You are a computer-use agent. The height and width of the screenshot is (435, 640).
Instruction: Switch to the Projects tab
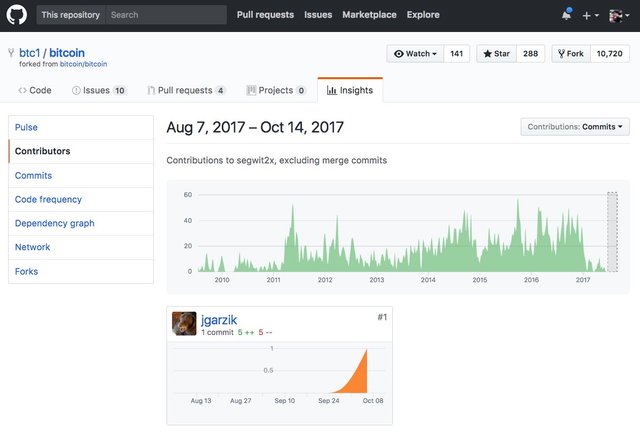pos(276,90)
